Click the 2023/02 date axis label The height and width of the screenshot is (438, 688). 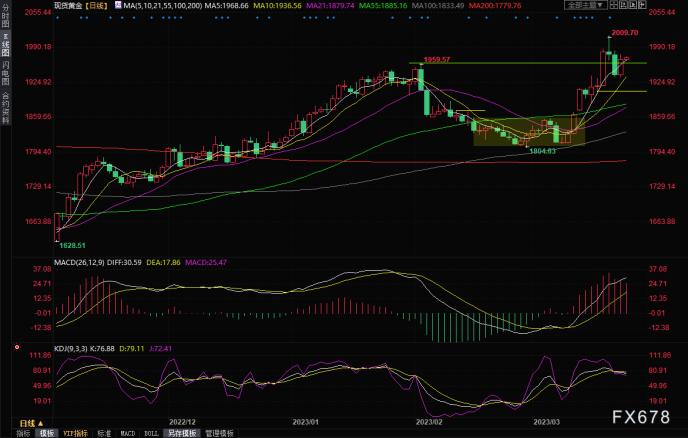click(429, 422)
